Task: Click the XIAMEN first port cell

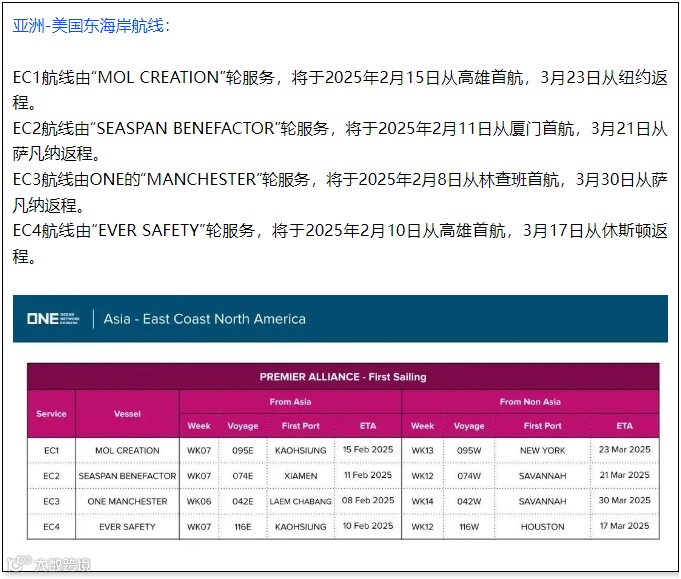Action: (301, 476)
